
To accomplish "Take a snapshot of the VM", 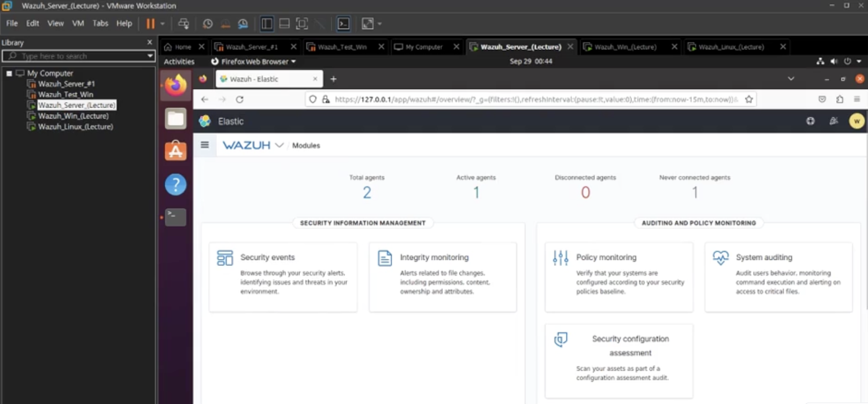I will pos(208,23).
